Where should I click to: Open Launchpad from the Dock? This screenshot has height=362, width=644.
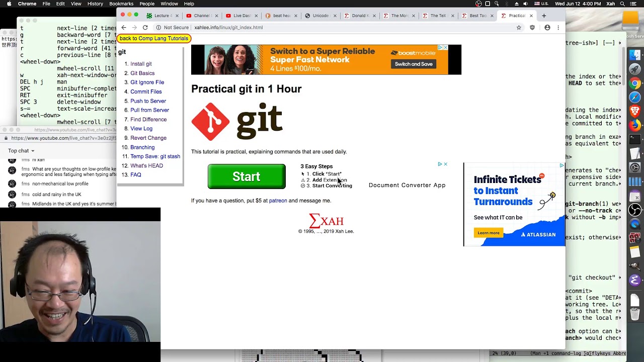[635, 69]
